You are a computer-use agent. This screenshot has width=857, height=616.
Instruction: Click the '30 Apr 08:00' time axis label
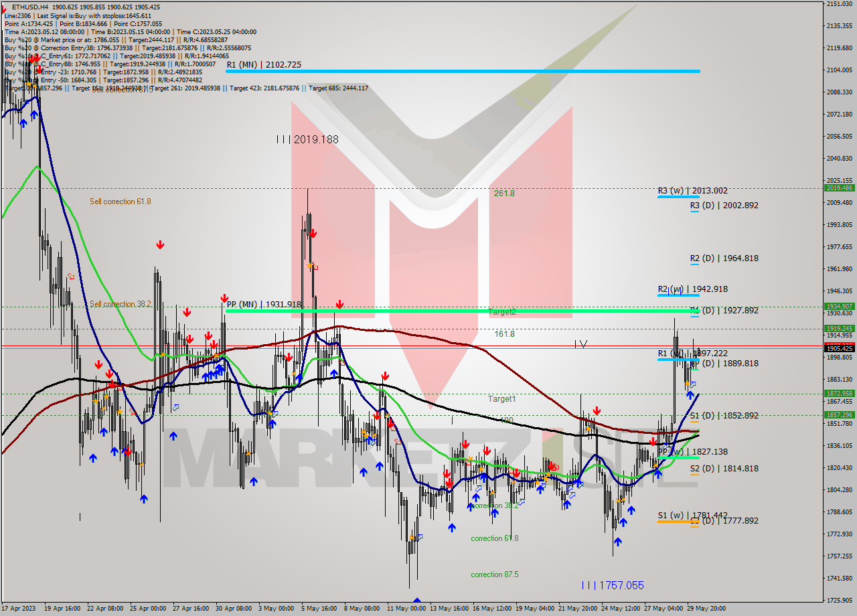234,609
